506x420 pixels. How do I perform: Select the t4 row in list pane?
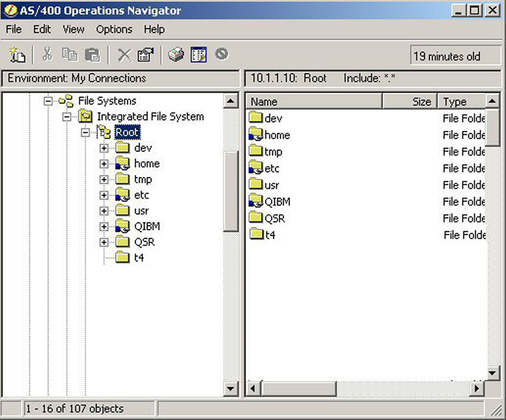[x=367, y=235]
